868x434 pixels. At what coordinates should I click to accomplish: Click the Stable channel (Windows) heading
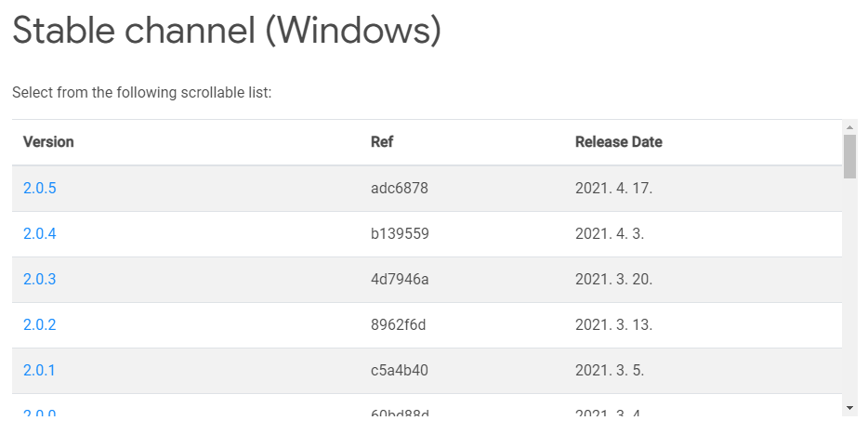(x=227, y=31)
